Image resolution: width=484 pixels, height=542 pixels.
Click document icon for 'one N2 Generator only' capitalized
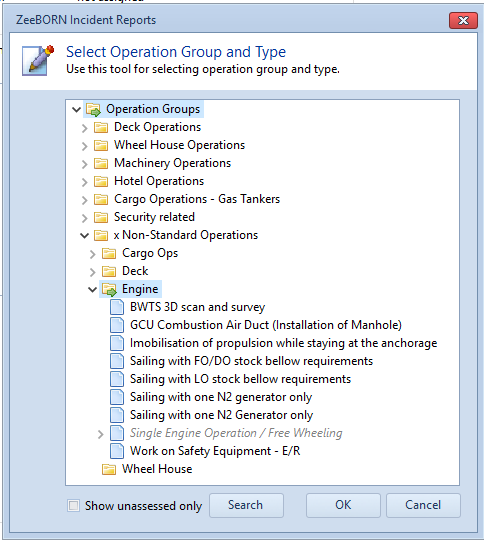117,415
